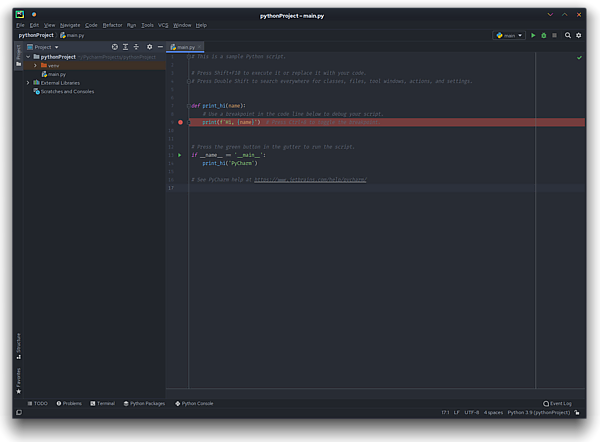Hide the Project panel with minus icon
Screen dimensions: 600x442
pyautogui.click(x=160, y=47)
